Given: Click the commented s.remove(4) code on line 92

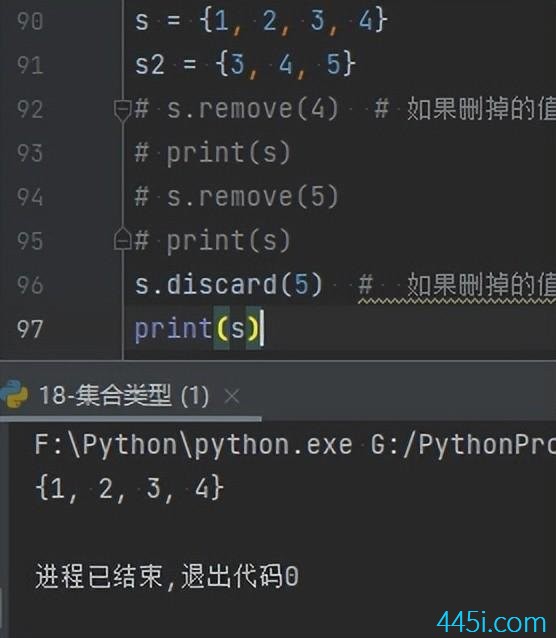Looking at the screenshot, I should coord(236,109).
